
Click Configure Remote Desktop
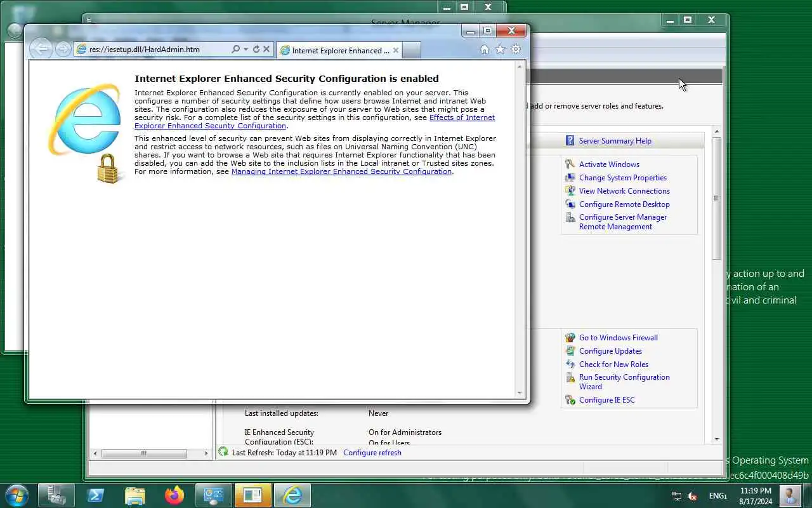624,204
